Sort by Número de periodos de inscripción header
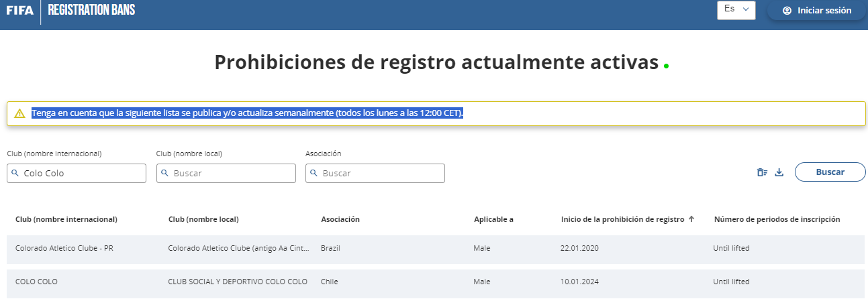 777,219
